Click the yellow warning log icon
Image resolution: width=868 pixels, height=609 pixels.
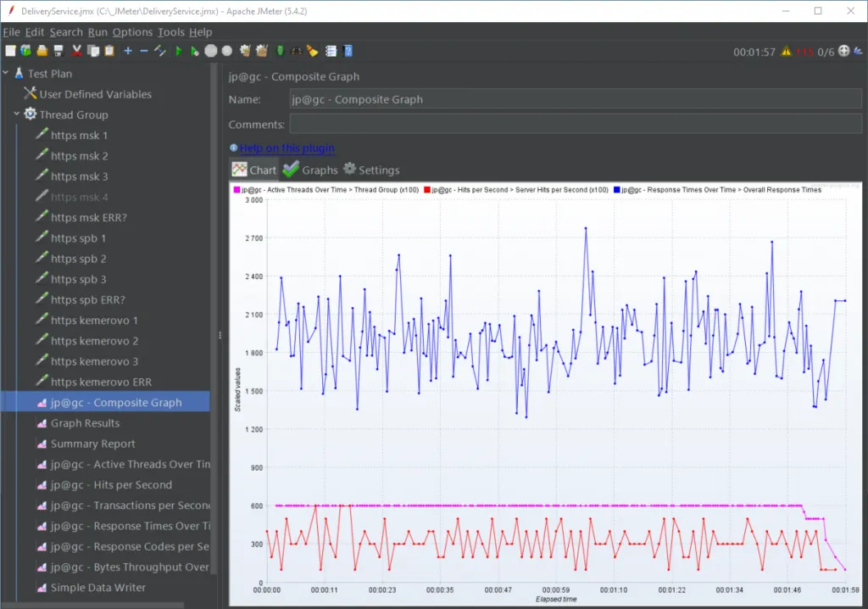point(786,52)
